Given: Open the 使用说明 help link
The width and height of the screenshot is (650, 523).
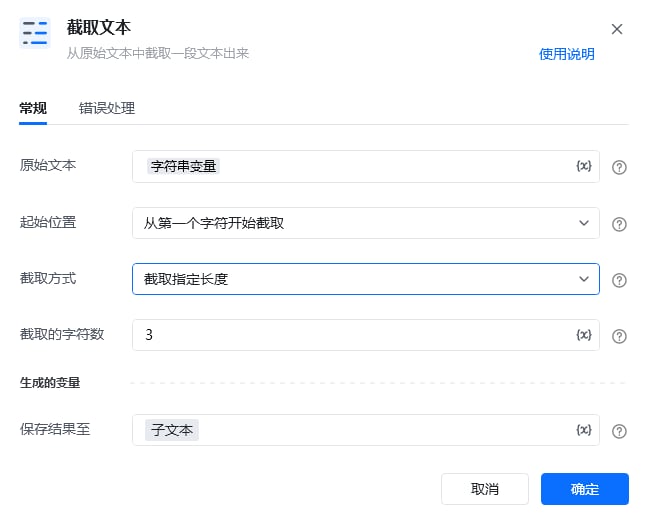Looking at the screenshot, I should coord(567,54).
